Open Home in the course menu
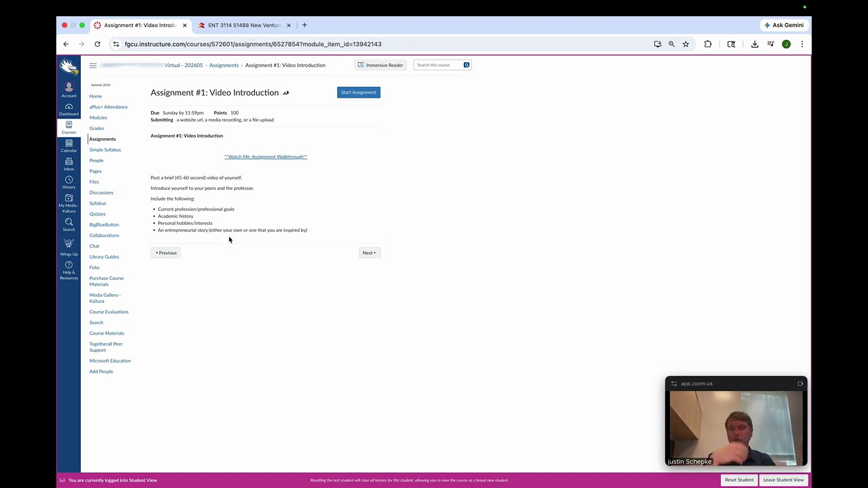The height and width of the screenshot is (488, 868). [96, 96]
